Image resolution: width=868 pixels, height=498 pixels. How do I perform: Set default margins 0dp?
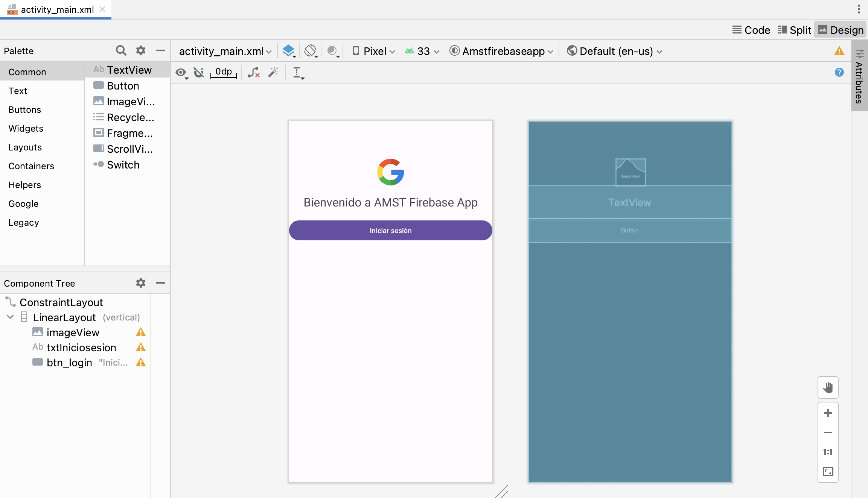tap(224, 72)
